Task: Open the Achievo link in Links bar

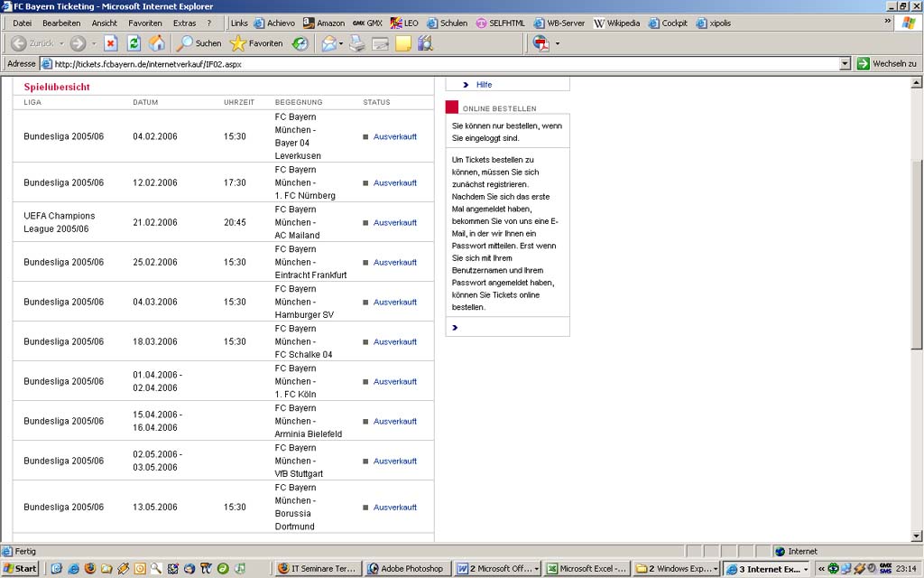Action: (274, 23)
